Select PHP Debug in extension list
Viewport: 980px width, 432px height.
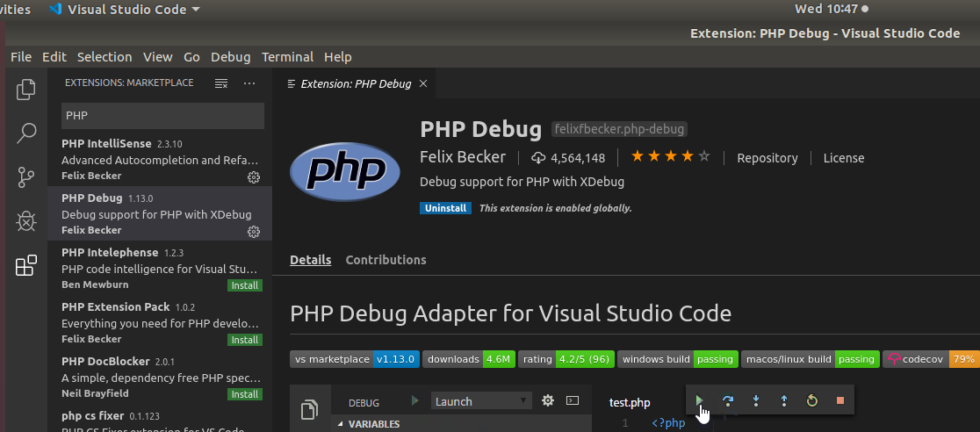coord(160,214)
